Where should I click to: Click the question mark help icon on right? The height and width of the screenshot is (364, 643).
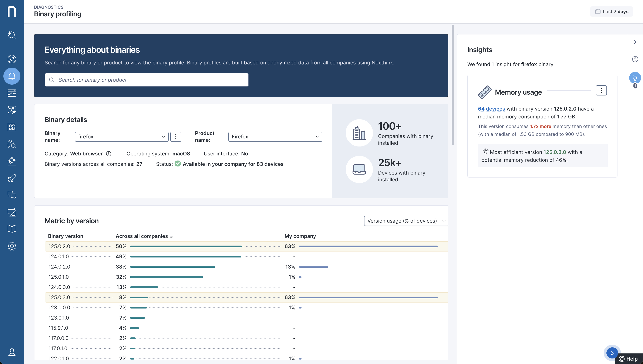[x=635, y=59]
